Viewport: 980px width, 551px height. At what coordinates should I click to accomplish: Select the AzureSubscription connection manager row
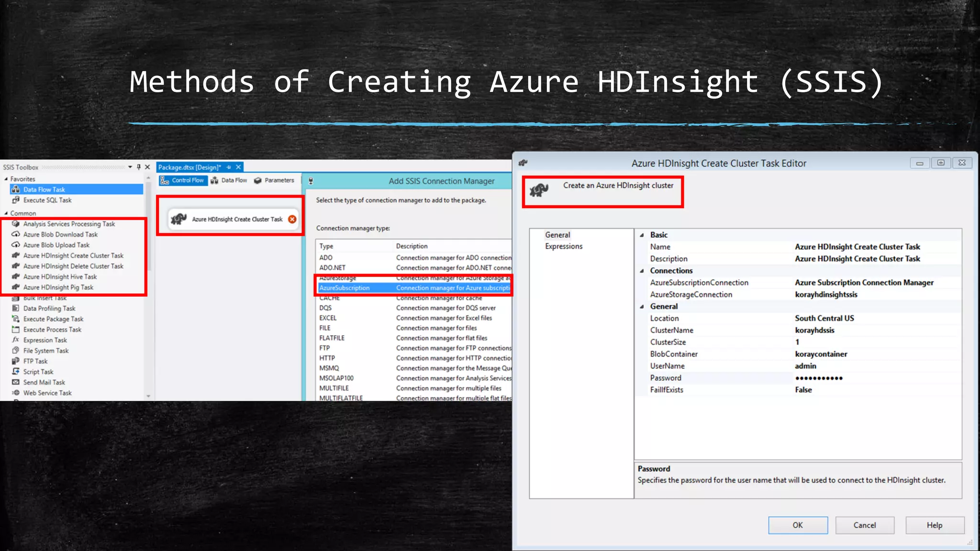tap(414, 288)
